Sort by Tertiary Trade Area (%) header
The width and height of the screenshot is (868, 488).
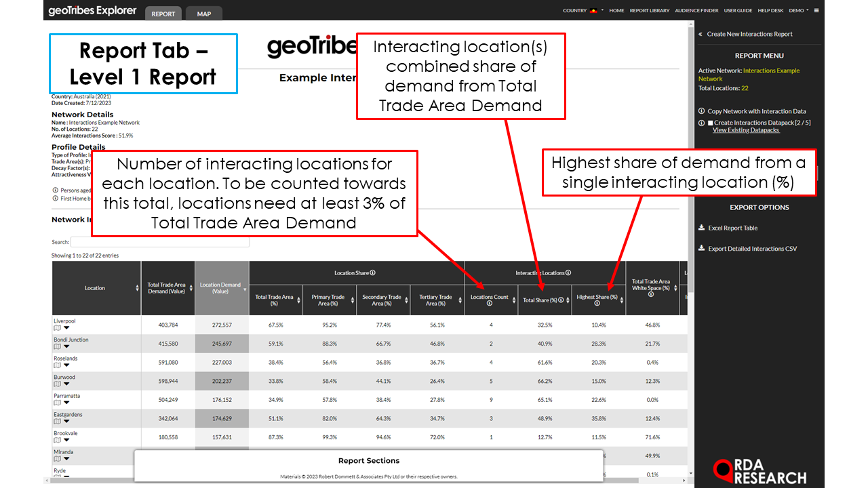[436, 300]
